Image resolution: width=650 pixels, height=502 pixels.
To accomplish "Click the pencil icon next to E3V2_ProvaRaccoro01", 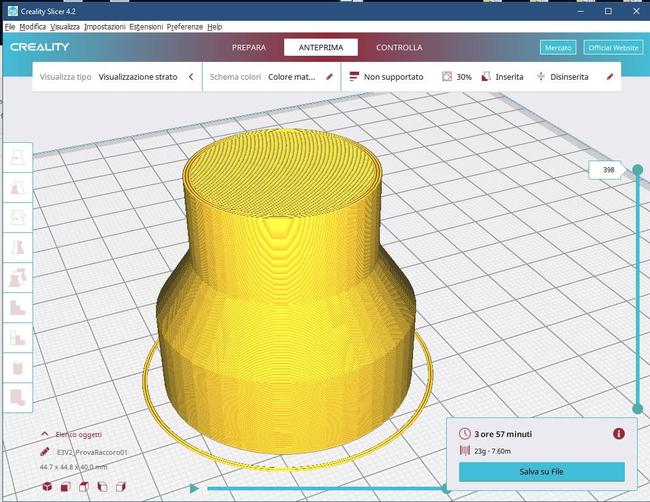I will click(x=45, y=452).
